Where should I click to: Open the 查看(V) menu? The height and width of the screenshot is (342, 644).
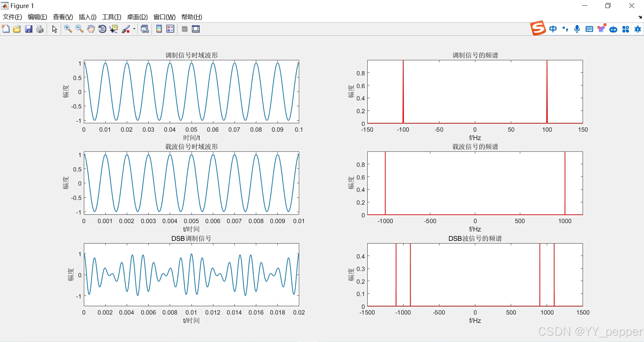[63, 17]
